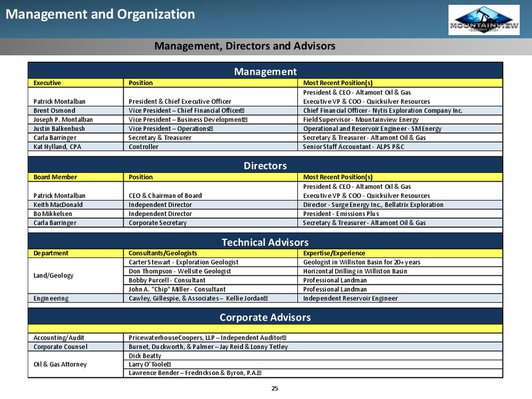Click the Mountainview Energy logo
Screen dimensions: 532x399
pos(484,20)
